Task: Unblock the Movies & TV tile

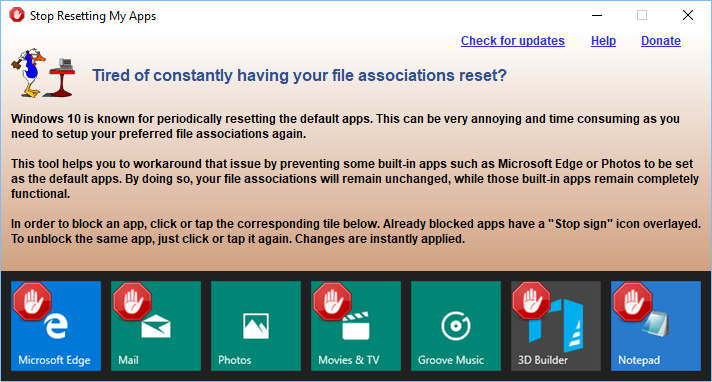Action: 356,326
